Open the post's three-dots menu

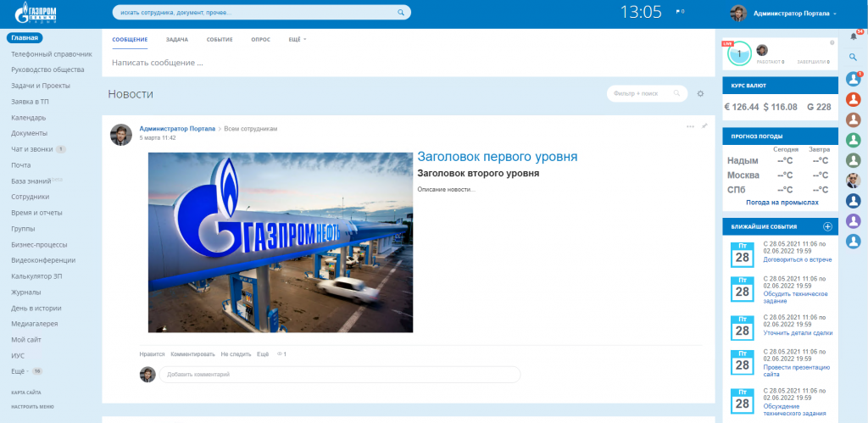point(690,126)
